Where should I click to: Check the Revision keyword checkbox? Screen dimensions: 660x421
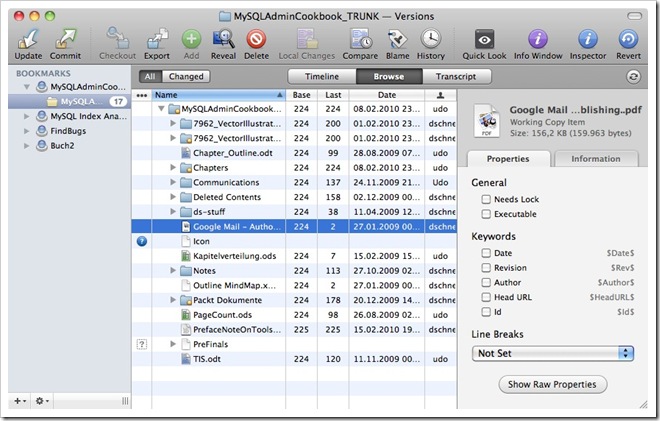(485, 267)
